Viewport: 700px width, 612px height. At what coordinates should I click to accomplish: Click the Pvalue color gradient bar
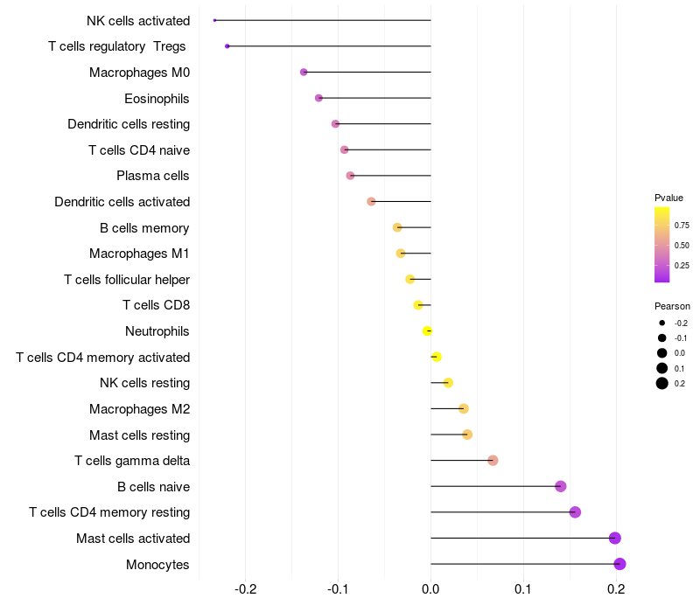pos(661,245)
